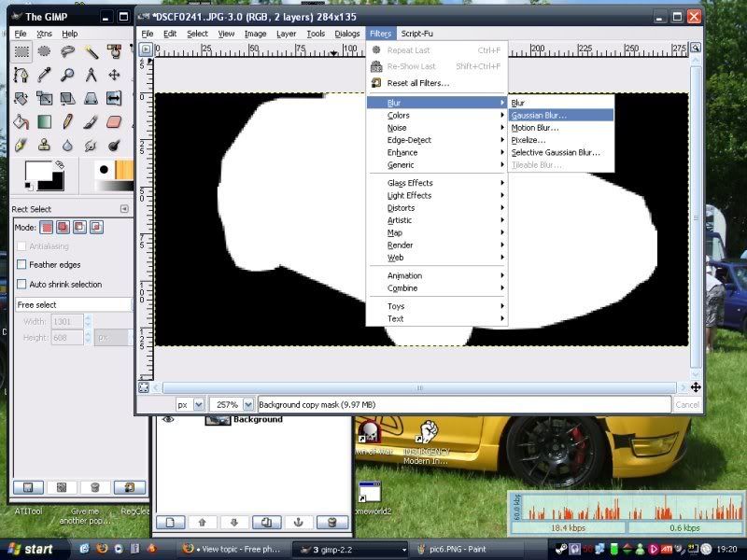Open the Free select dropdown in tool options
The width and height of the screenshot is (747, 560).
point(74,305)
